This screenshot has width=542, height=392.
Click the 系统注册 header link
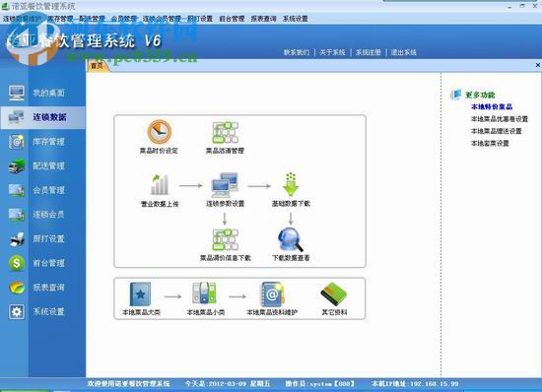(x=369, y=52)
